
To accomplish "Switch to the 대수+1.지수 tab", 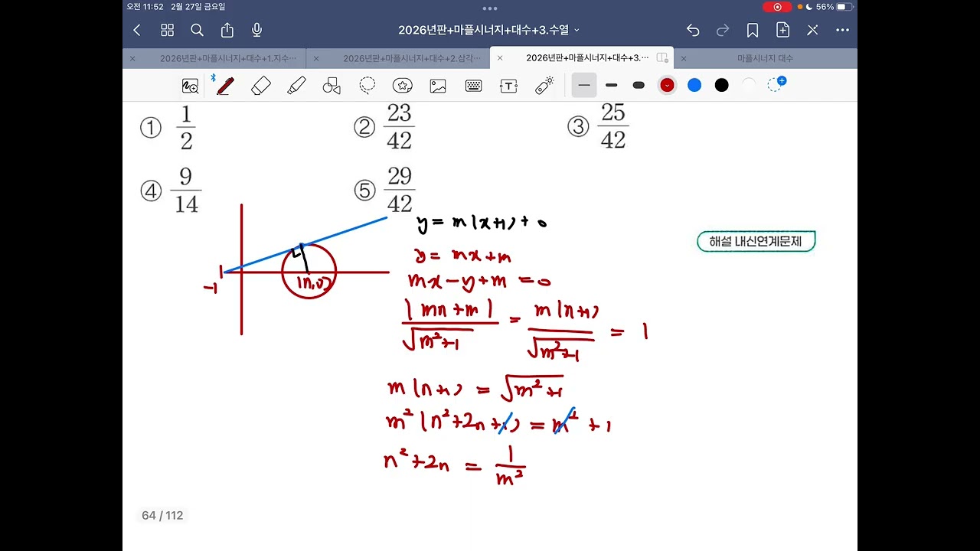I will coord(227,58).
